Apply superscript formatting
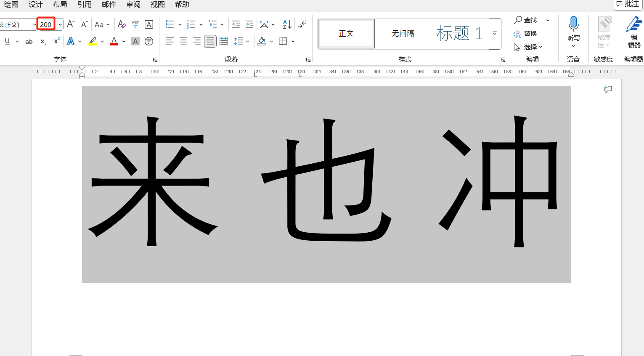 [56, 41]
